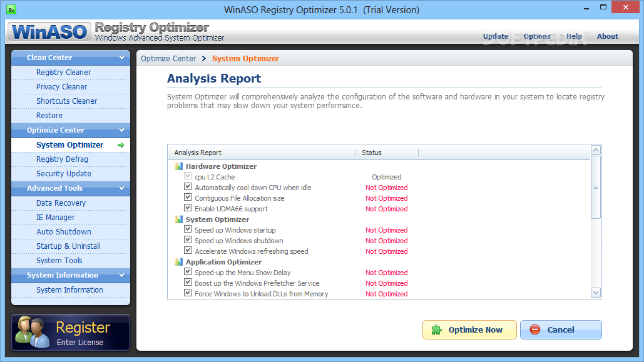644x362 pixels.
Task: Click the Application Optimizer chart icon
Action: click(x=178, y=262)
